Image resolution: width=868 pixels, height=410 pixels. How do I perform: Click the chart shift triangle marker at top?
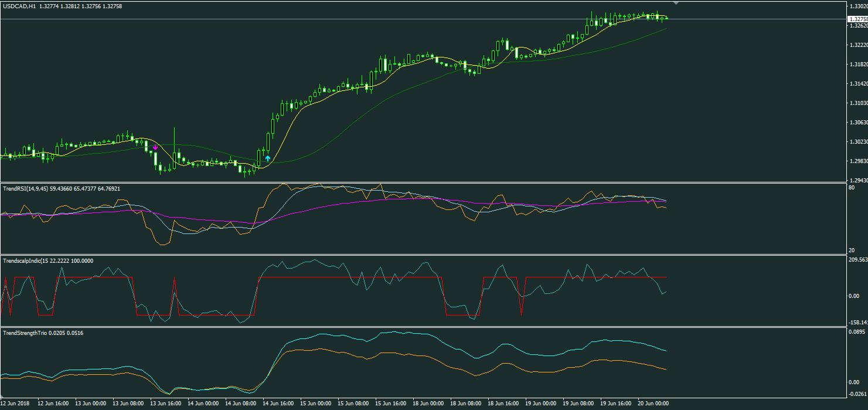(678, 4)
